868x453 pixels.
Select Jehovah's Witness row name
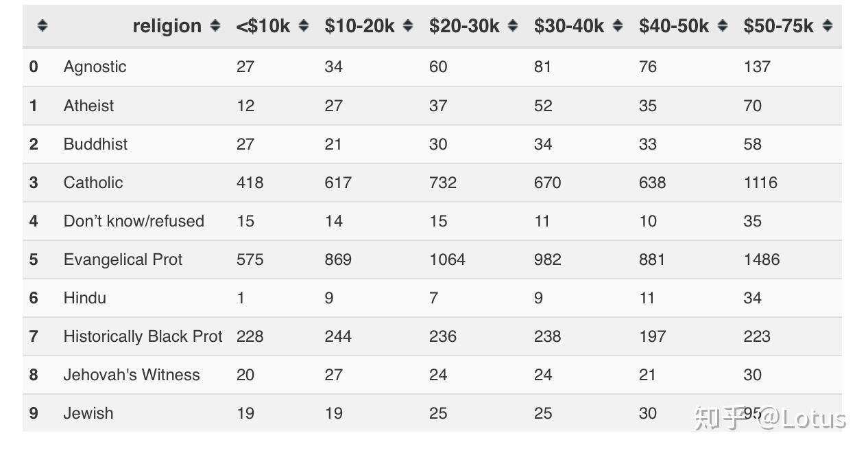point(132,375)
